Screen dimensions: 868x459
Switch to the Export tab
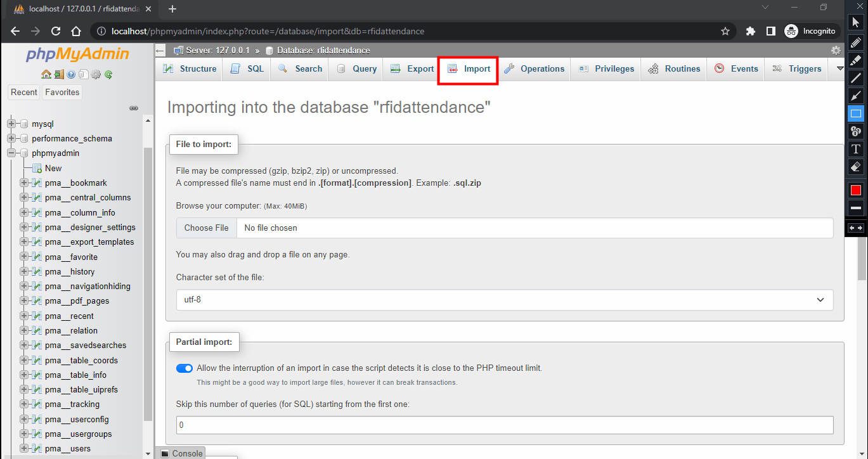[x=412, y=69]
